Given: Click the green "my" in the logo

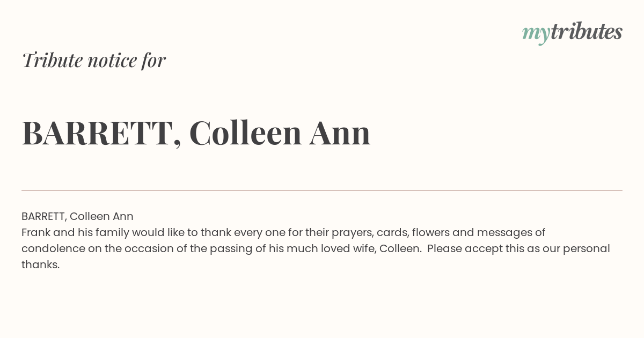Looking at the screenshot, I should (x=536, y=33).
